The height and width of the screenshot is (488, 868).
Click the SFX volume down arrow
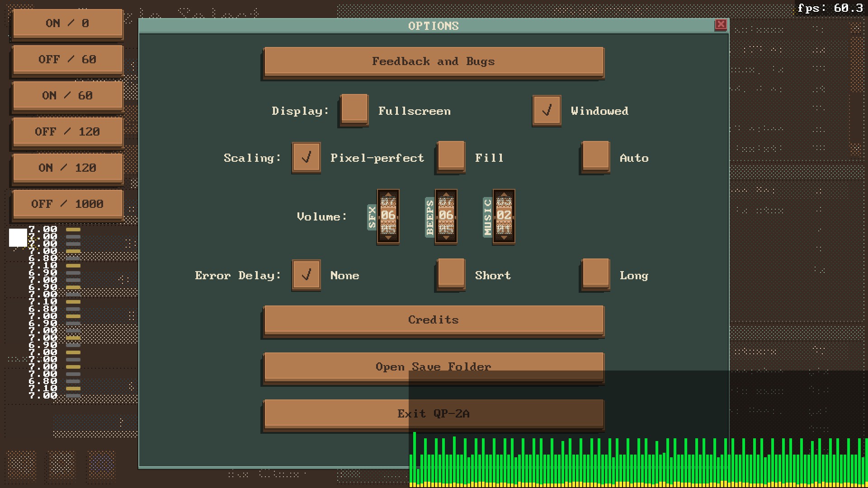click(388, 238)
